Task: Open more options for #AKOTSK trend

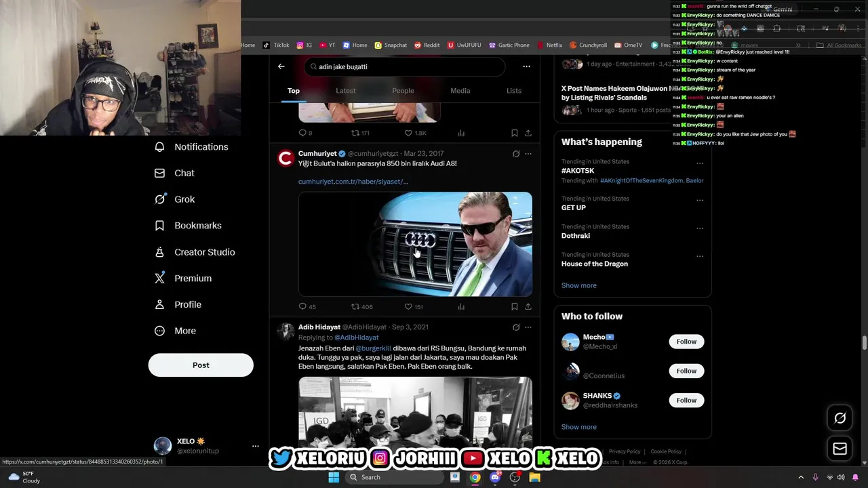Action: (700, 163)
